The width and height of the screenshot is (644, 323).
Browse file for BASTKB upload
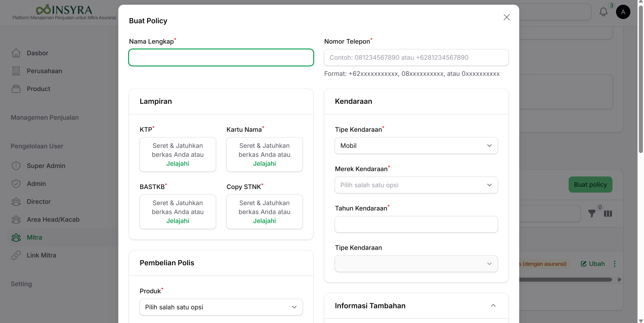click(x=178, y=221)
